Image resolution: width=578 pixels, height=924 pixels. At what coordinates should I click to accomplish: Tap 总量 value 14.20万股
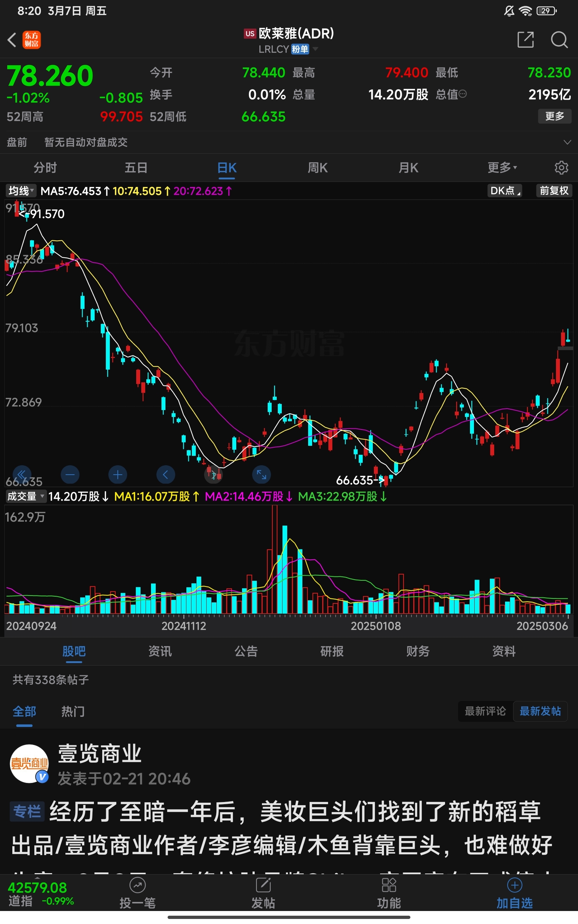coord(398,94)
